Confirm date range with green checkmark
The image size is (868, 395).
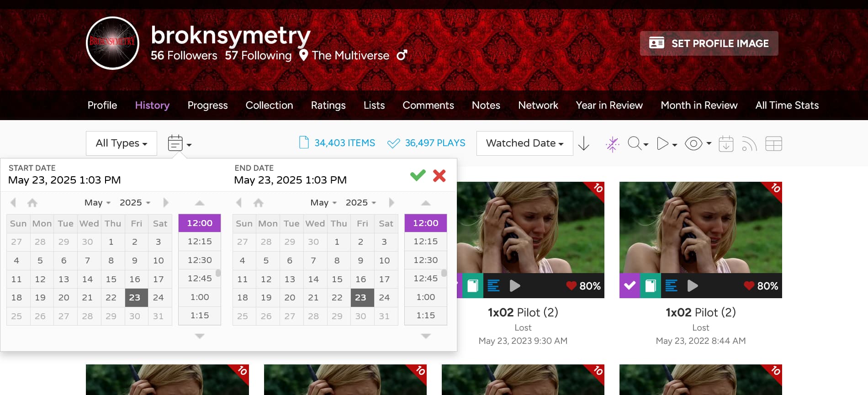[418, 175]
